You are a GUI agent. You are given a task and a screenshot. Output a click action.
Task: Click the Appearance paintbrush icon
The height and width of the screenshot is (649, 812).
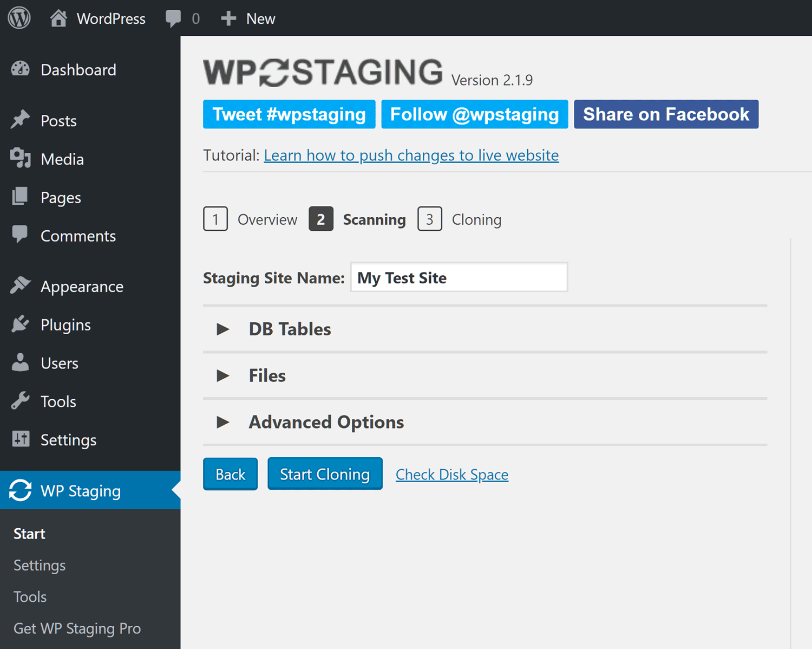(21, 285)
